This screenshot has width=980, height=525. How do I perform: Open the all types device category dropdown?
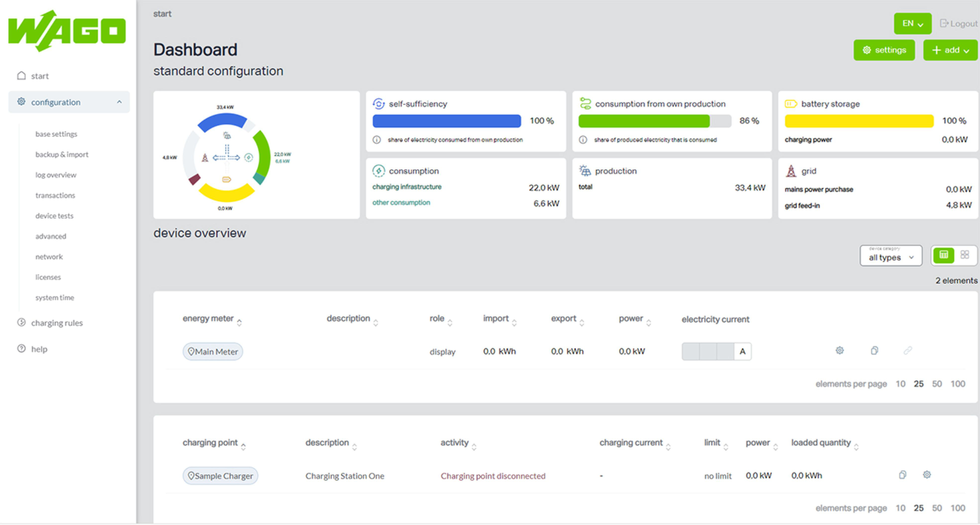click(x=890, y=256)
